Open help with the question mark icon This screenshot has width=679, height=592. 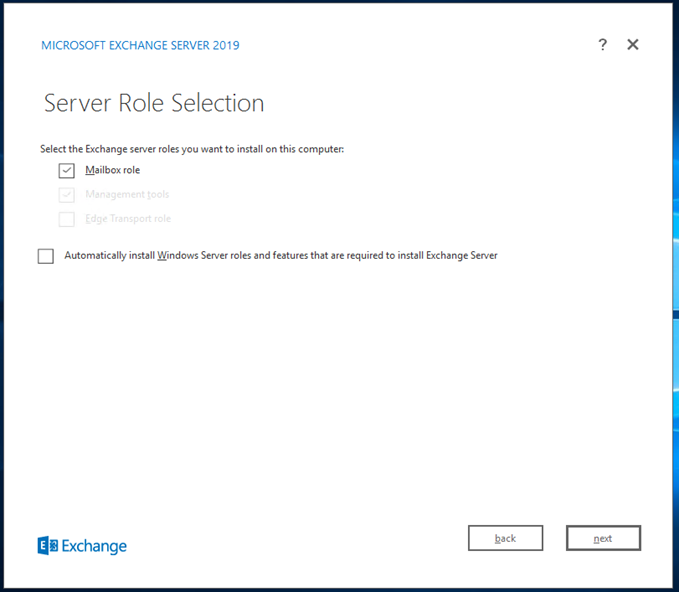[602, 45]
